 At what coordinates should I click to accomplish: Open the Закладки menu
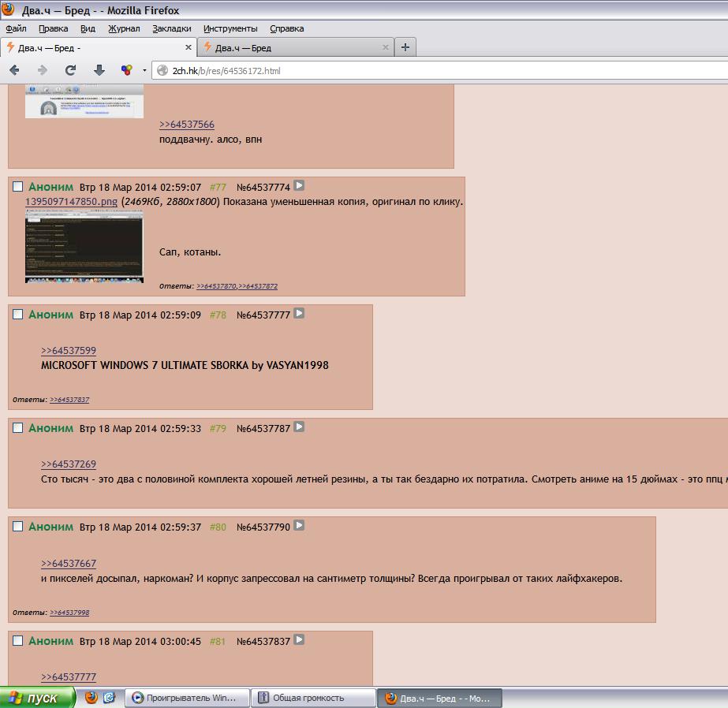(x=172, y=28)
